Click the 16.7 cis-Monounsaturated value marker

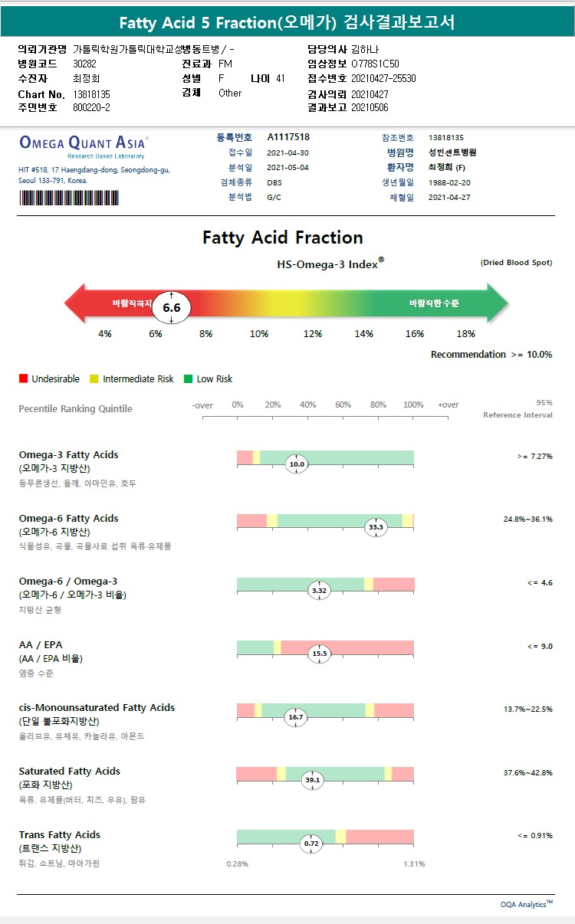pos(295,717)
